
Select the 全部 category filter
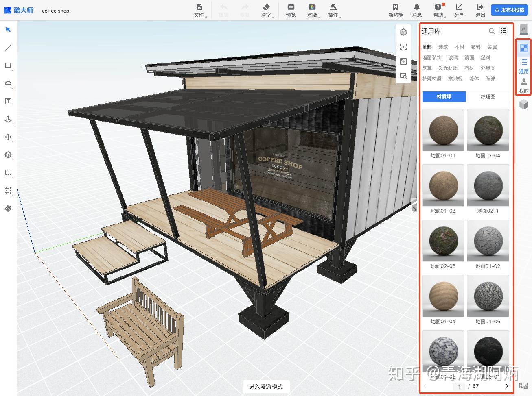pyautogui.click(x=427, y=47)
